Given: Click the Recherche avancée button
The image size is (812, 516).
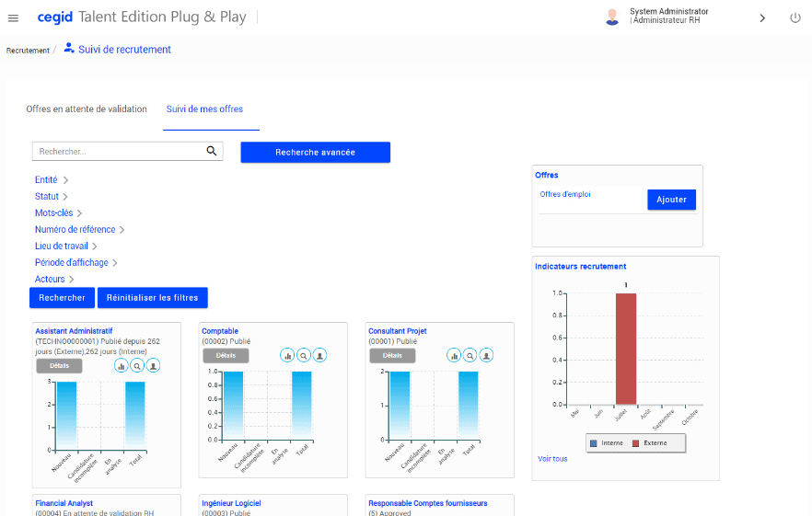Looking at the screenshot, I should click(315, 152).
